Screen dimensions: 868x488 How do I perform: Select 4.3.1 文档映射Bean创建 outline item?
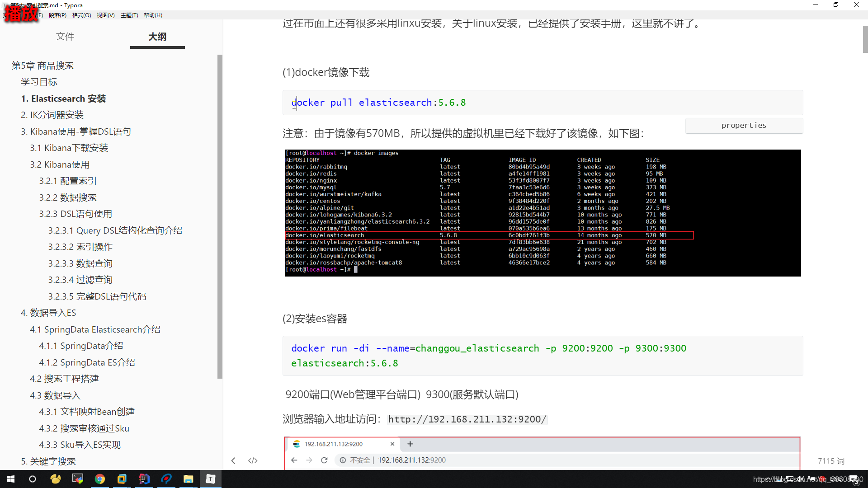(x=87, y=412)
